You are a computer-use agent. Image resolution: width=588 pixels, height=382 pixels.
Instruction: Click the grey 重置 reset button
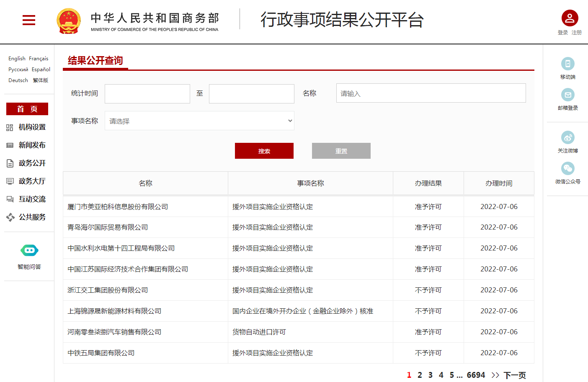tap(341, 151)
